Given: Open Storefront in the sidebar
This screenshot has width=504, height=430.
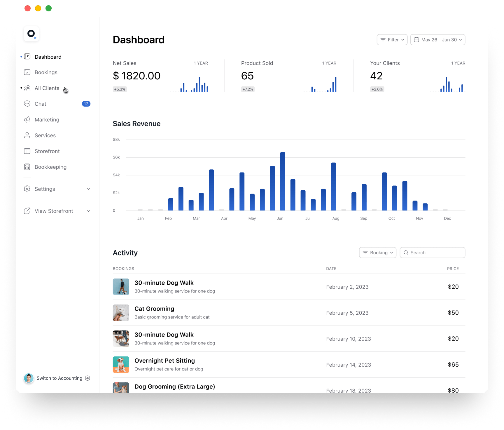Looking at the screenshot, I should 47,151.
